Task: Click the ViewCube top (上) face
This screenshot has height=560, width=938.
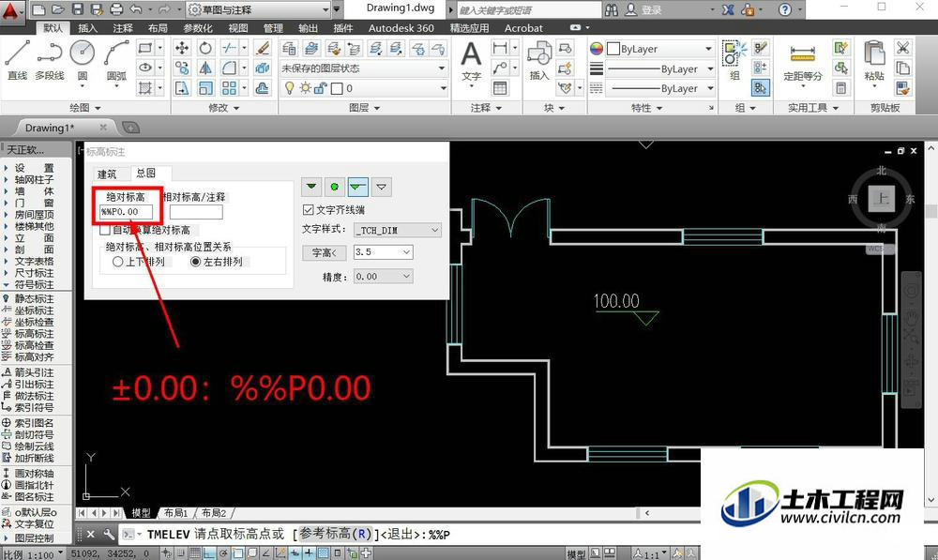Action: [x=881, y=199]
